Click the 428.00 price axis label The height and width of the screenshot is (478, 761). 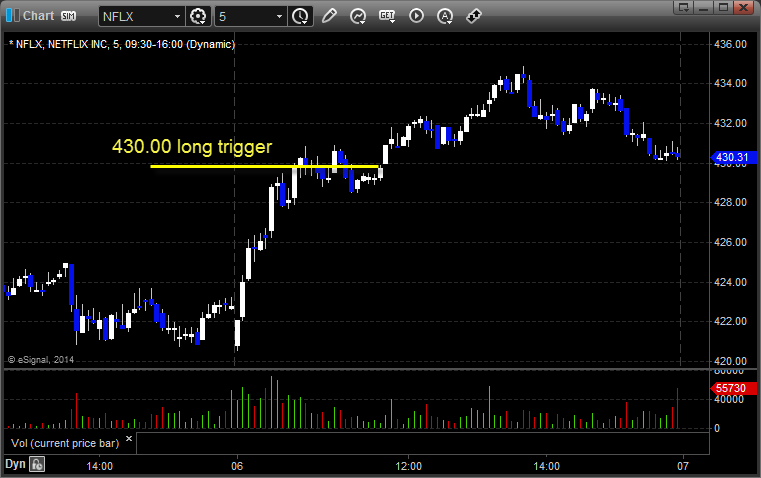730,202
